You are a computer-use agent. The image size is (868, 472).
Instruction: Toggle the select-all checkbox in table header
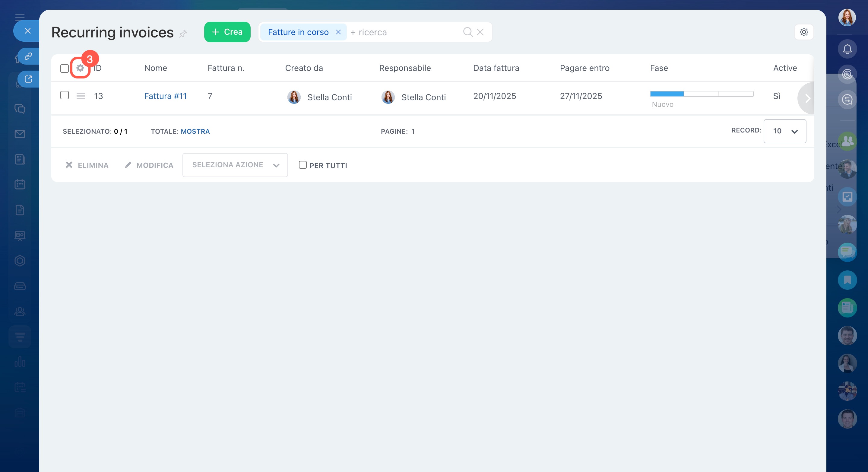click(64, 69)
